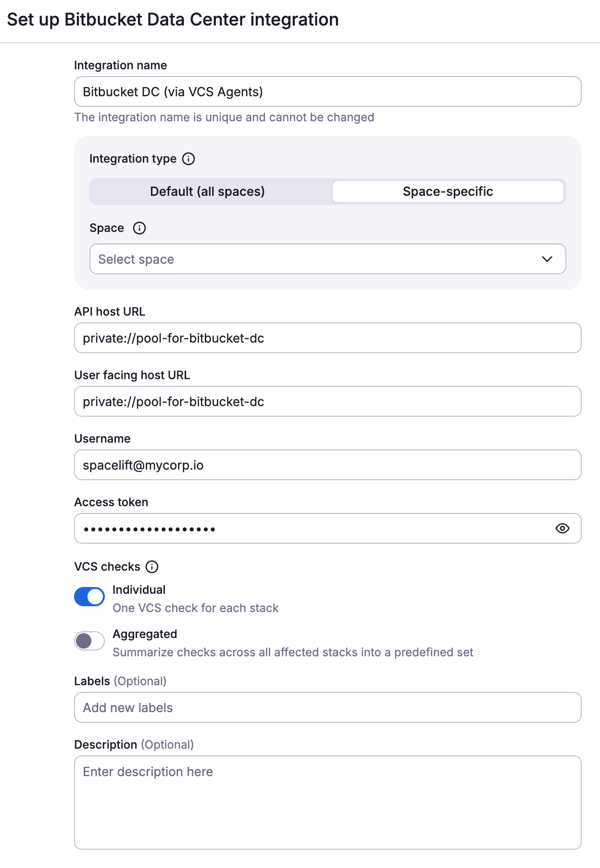Click the eye icon to reveal Access token
This screenshot has height=868, width=600.
[x=563, y=528]
